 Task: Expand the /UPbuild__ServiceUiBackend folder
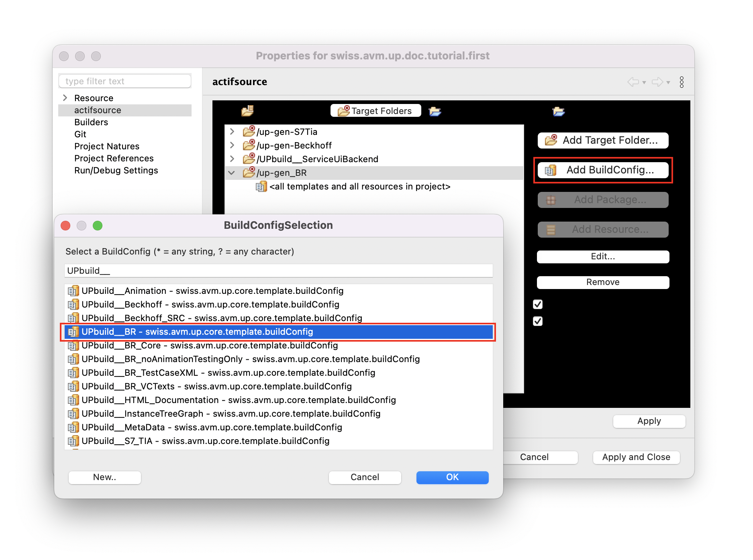(232, 159)
